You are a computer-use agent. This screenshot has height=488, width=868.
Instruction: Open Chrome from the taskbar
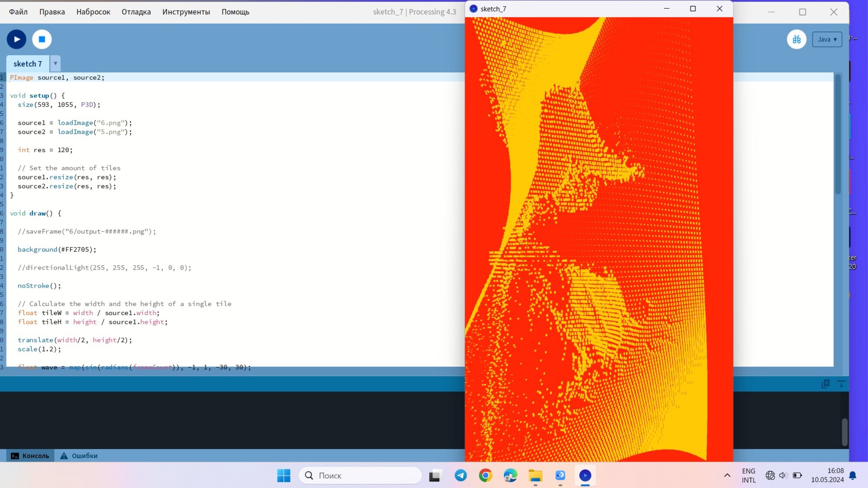pyautogui.click(x=485, y=475)
